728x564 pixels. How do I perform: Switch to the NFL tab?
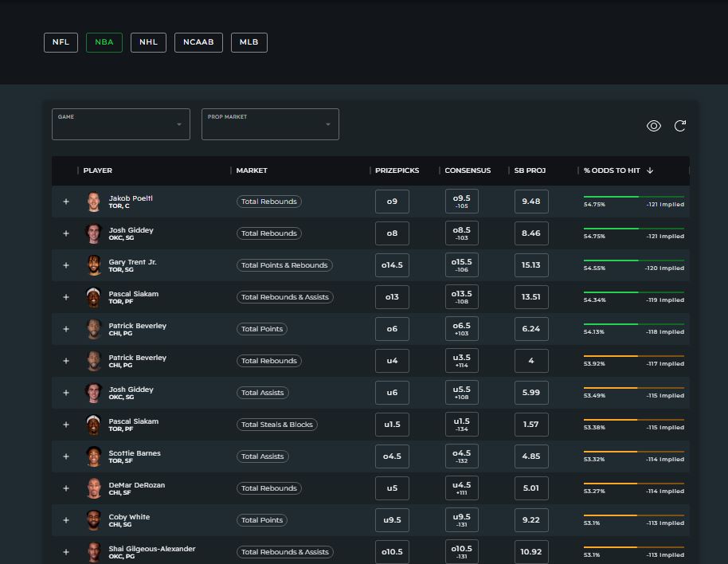click(61, 42)
